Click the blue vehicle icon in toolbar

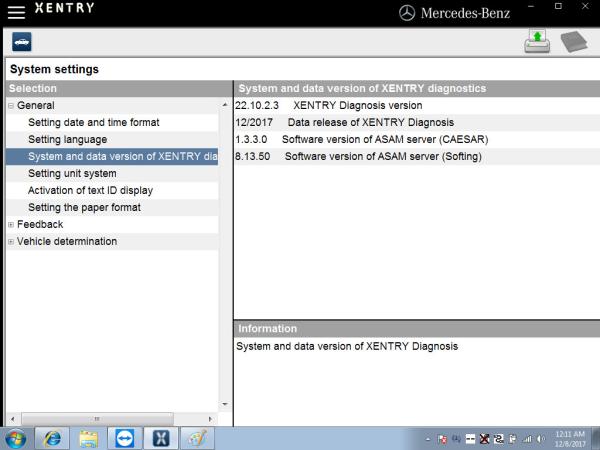tap(22, 42)
